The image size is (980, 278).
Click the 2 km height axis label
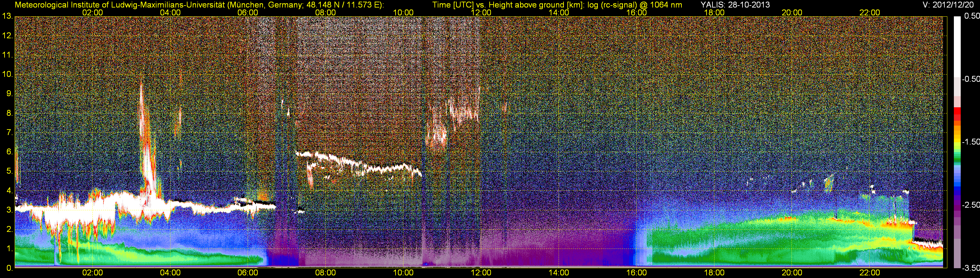[9, 229]
